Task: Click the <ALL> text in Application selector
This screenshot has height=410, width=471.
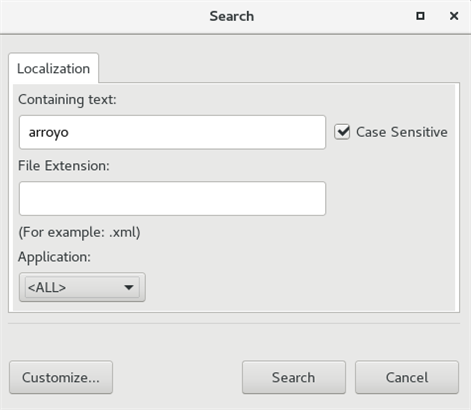Action: pyautogui.click(x=47, y=287)
